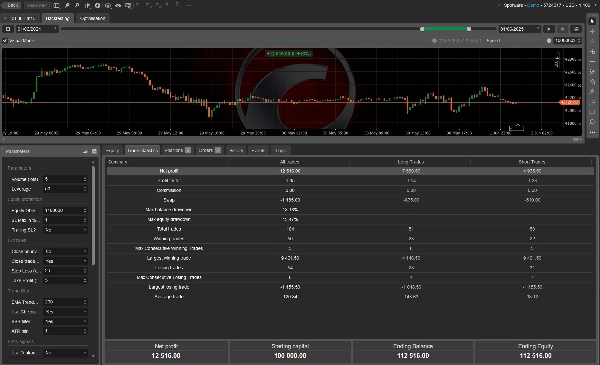Select the Trade Statistics tab
Screen dimensions: 600x365
[142, 150]
